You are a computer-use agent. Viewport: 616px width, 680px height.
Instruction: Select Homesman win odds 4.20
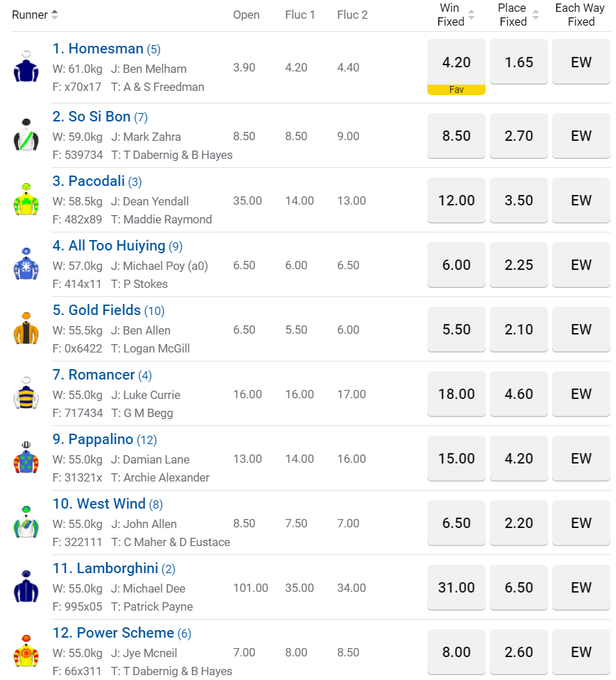tap(456, 62)
